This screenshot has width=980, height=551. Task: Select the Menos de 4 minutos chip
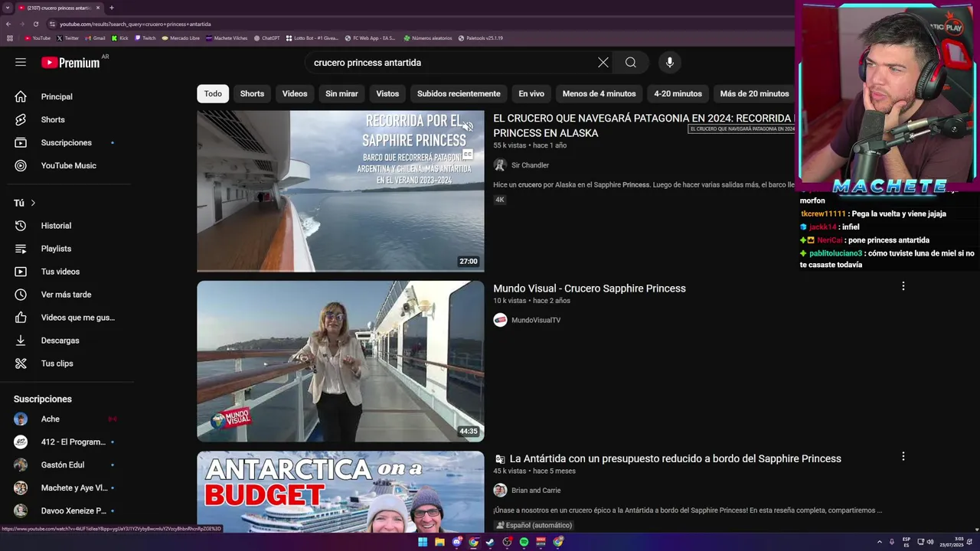pos(599,93)
